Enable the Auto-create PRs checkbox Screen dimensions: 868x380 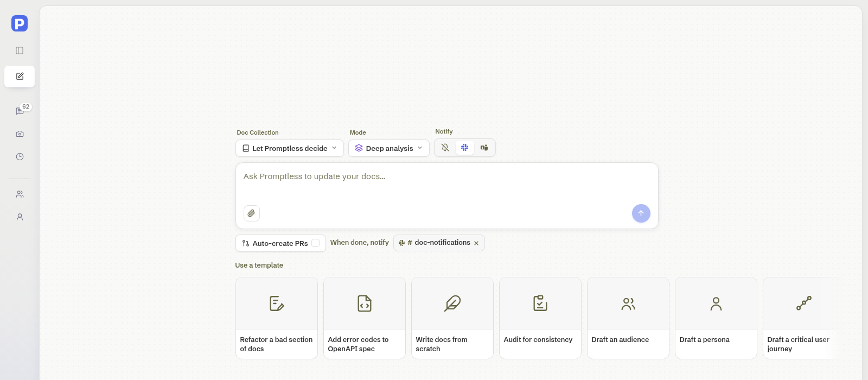coord(315,243)
